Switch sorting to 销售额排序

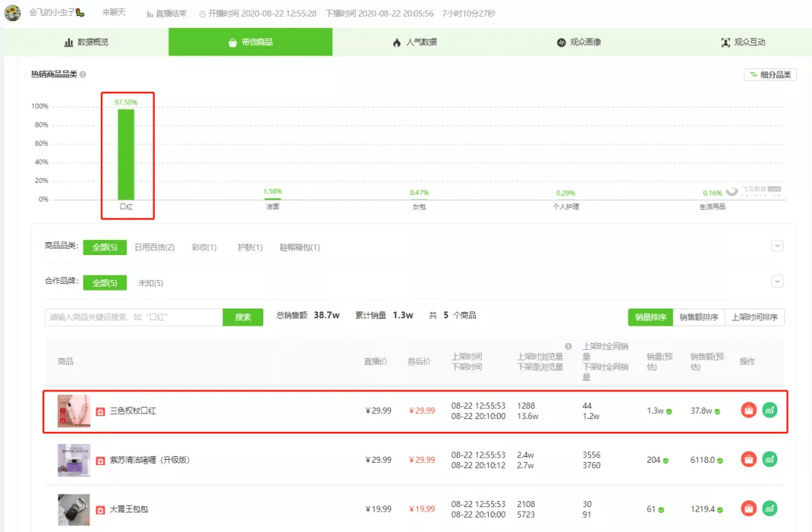pos(698,317)
